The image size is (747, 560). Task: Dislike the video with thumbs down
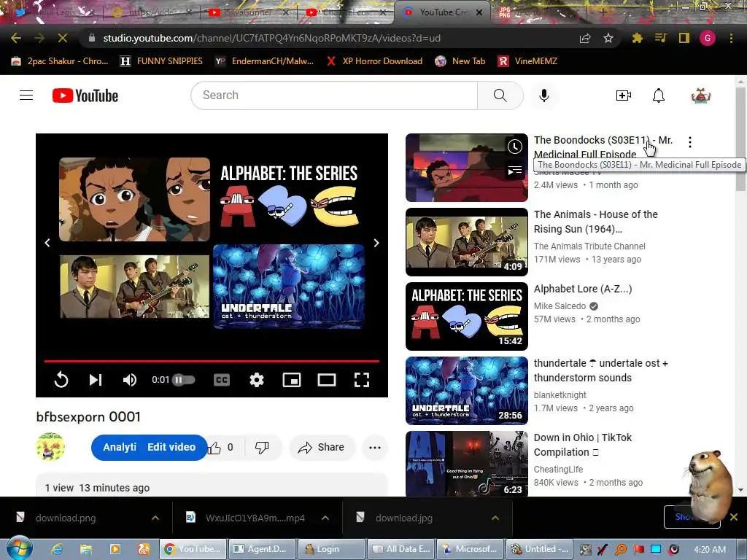pyautogui.click(x=262, y=447)
